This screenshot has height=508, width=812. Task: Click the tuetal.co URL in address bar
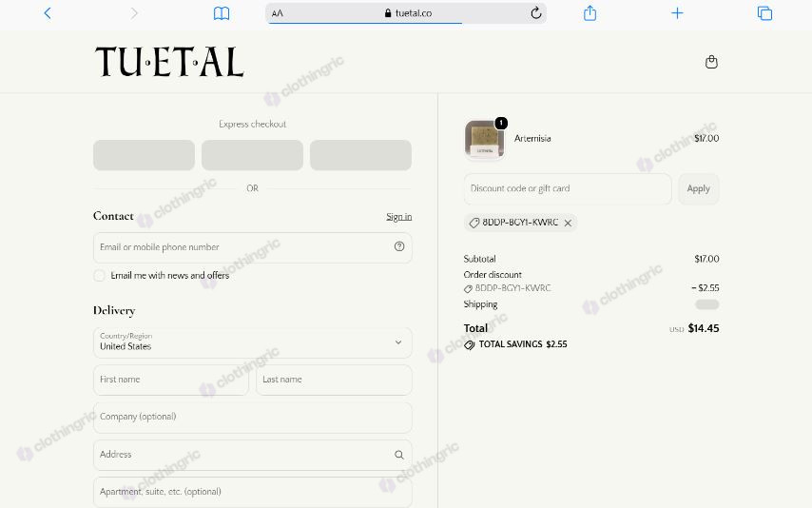tap(414, 13)
